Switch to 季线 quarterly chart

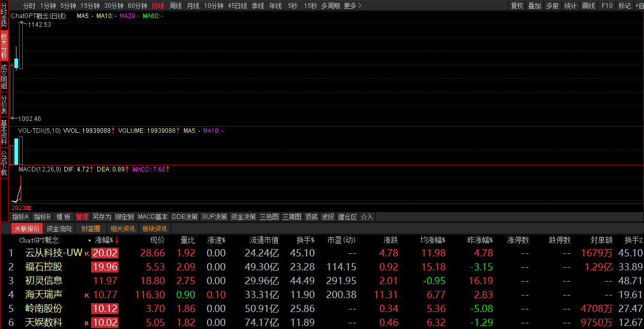tap(258, 6)
